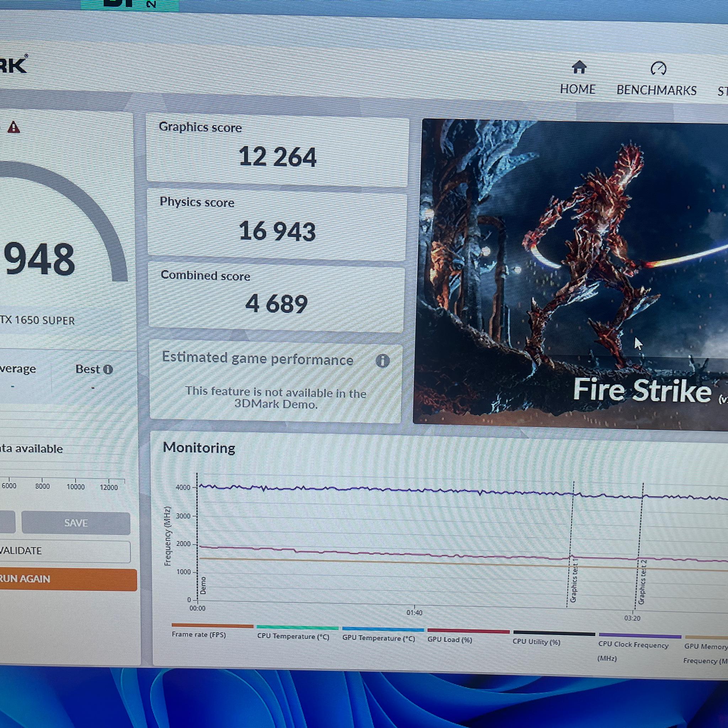Toggle CPU Temperature (°C) legend item
This screenshot has height=728, width=728.
[x=297, y=633]
